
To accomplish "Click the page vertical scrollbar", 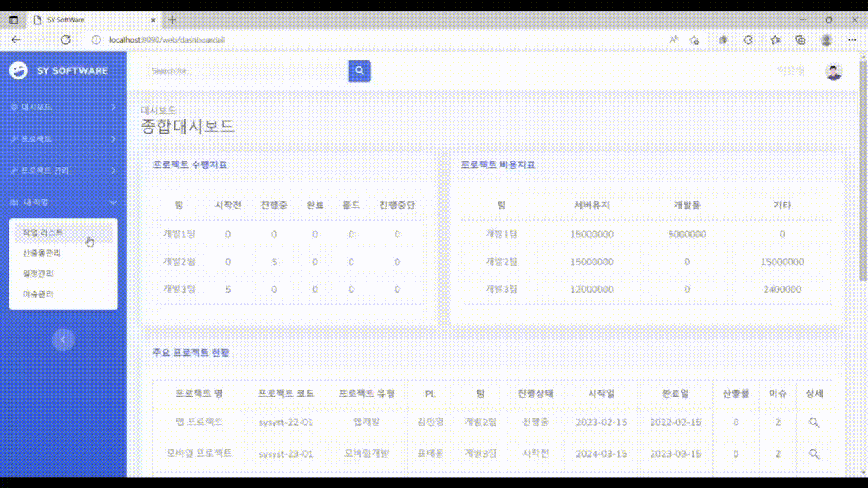I will coord(863,169).
